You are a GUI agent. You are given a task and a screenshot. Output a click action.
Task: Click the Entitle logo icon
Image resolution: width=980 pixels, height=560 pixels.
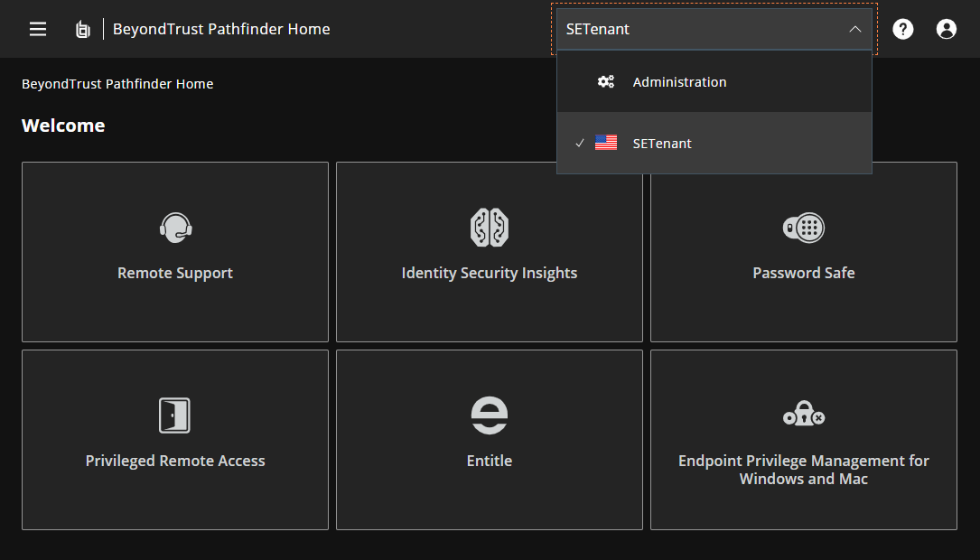pos(490,415)
